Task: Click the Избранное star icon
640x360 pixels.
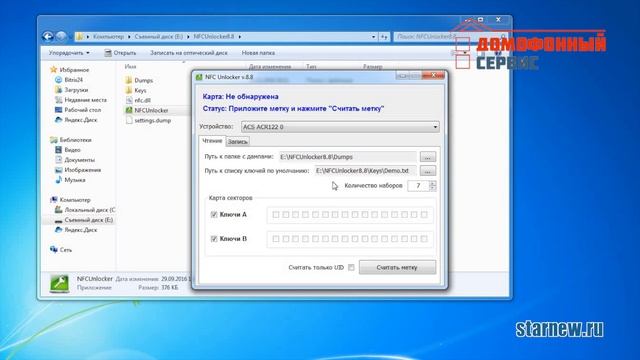Action: pos(53,70)
